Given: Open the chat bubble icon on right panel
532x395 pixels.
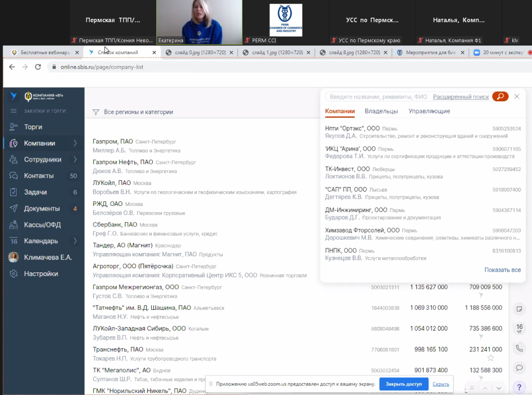Looking at the screenshot, I should click(519, 368).
